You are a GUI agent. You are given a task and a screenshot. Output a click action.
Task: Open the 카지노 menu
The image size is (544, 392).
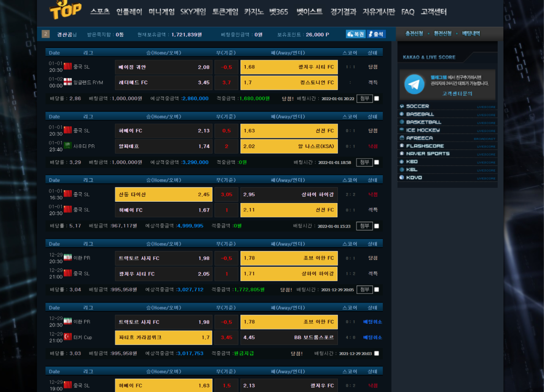254,12
